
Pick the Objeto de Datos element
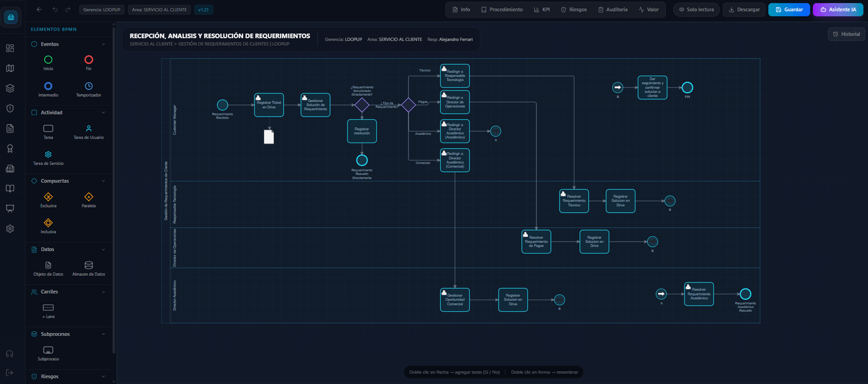(48, 268)
